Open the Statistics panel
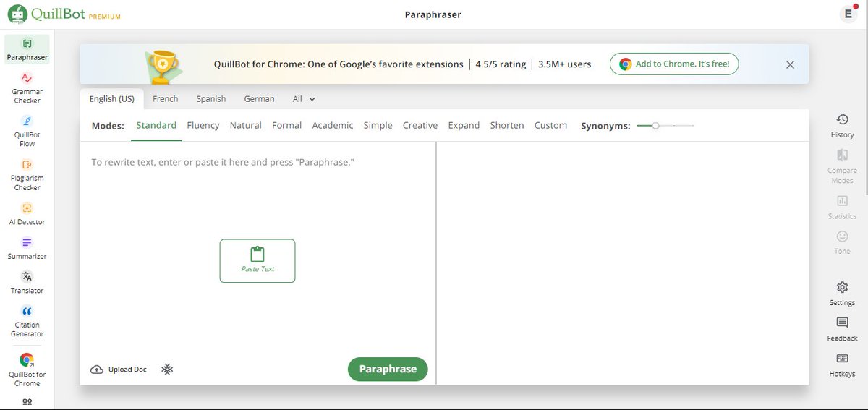 842,207
